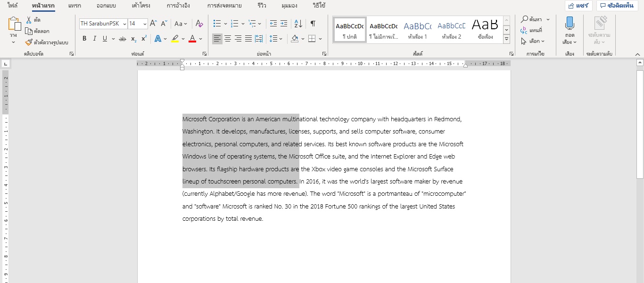Click the แชร์ button
This screenshot has width=644, height=283.
point(578,6)
